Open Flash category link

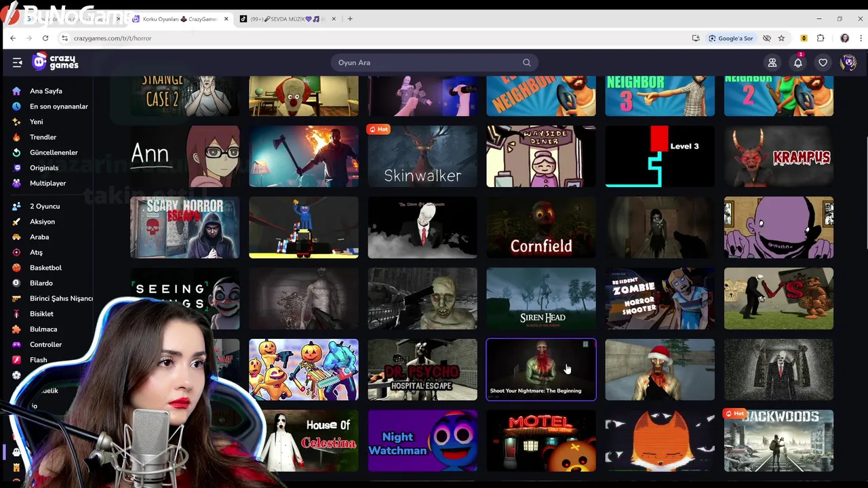[x=38, y=360]
